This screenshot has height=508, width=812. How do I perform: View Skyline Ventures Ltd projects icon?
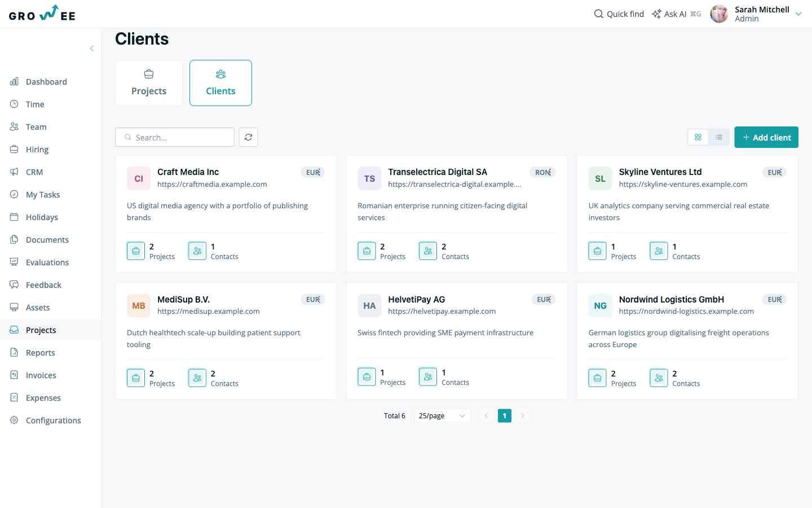click(598, 251)
